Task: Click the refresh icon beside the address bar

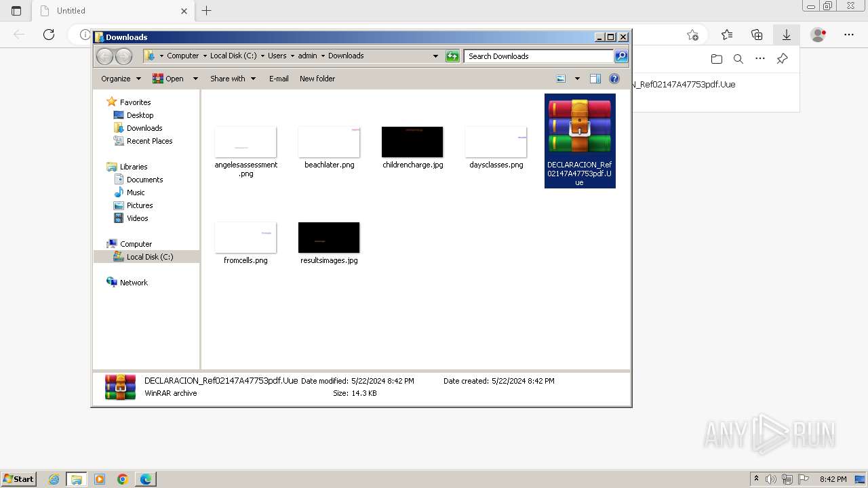Action: pos(452,56)
